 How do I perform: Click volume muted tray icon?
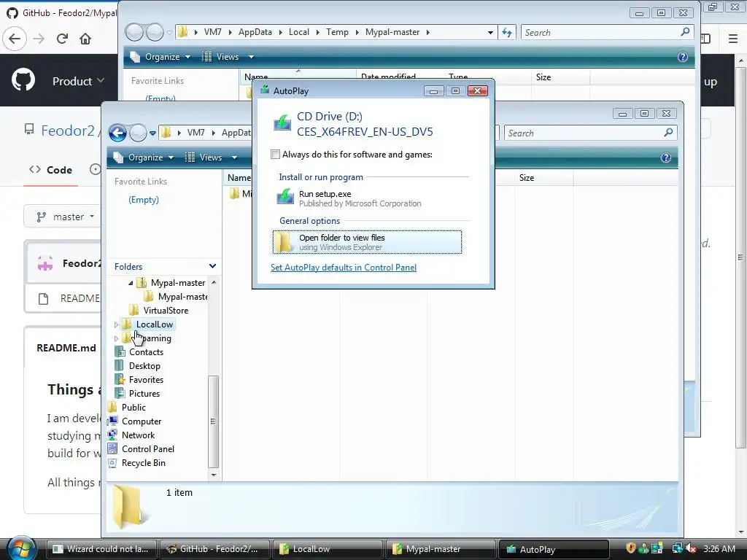click(x=691, y=548)
